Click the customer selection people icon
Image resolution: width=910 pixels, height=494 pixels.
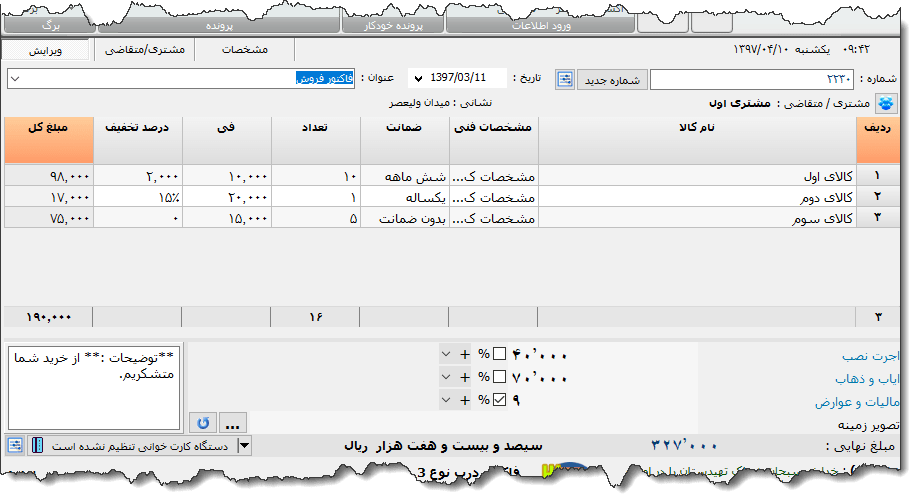coord(886,103)
